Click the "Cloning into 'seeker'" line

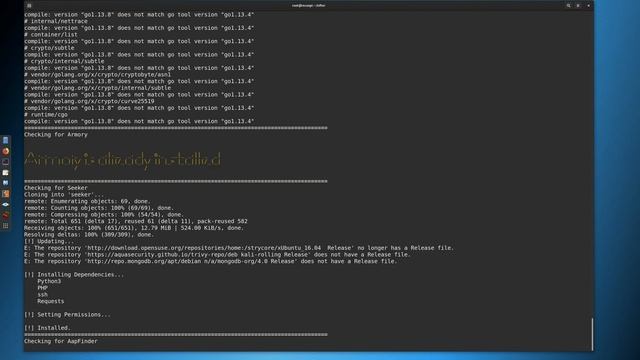tap(64, 195)
